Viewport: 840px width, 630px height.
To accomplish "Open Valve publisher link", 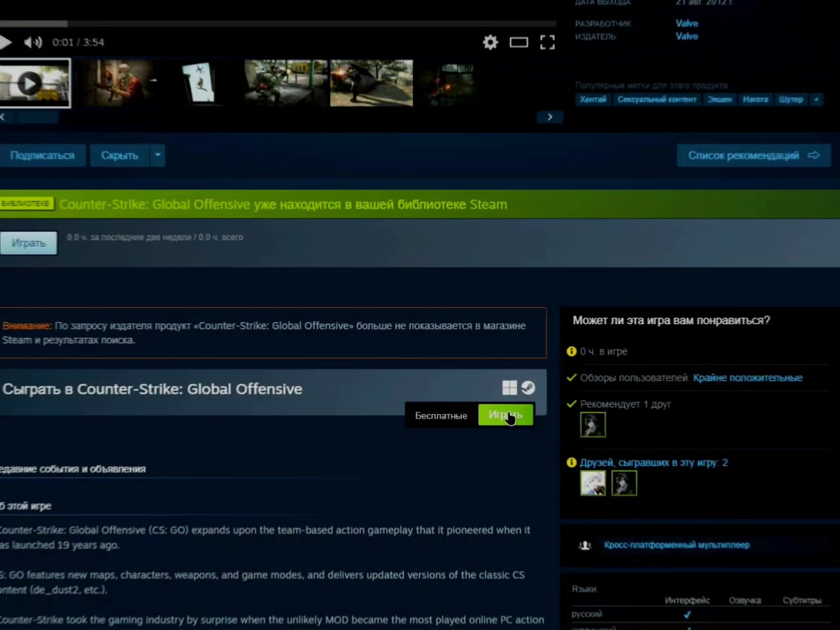I will click(x=686, y=36).
